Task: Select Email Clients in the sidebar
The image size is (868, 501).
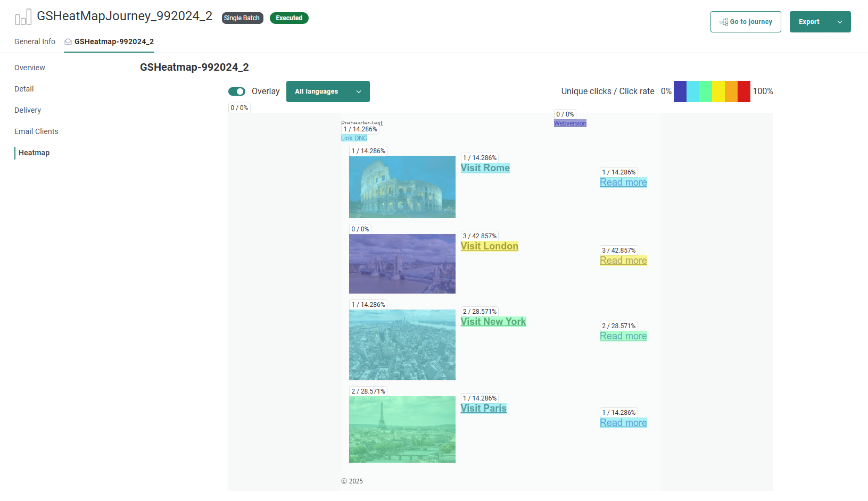Action: pyautogui.click(x=36, y=131)
